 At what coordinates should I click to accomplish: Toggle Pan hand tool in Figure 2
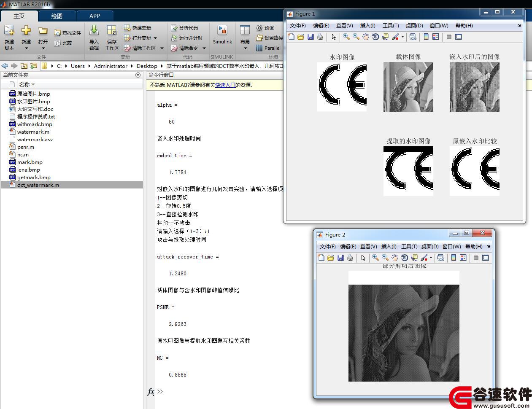pos(395,258)
